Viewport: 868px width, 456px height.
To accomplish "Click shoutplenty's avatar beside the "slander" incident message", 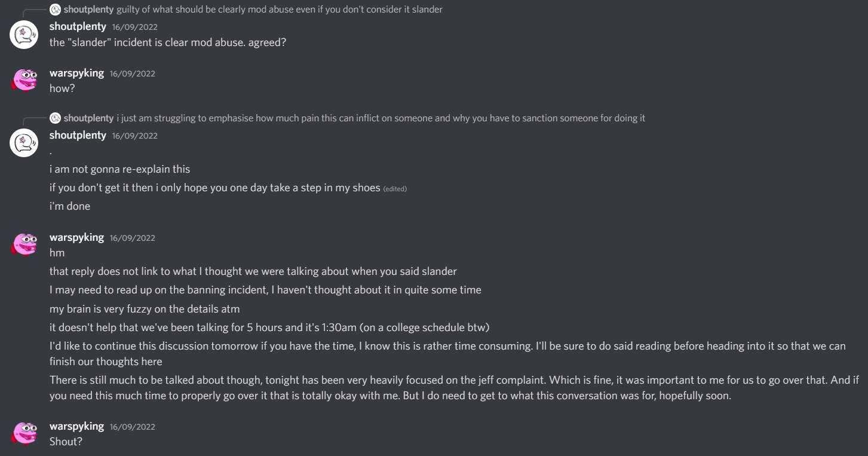I will 24,34.
